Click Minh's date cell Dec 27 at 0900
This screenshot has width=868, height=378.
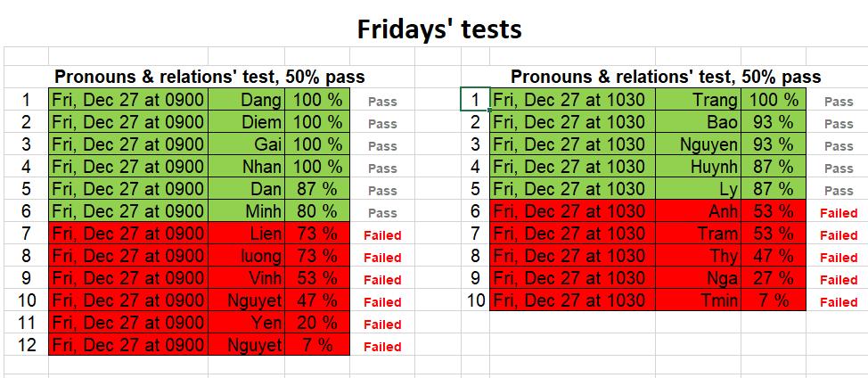(x=128, y=211)
